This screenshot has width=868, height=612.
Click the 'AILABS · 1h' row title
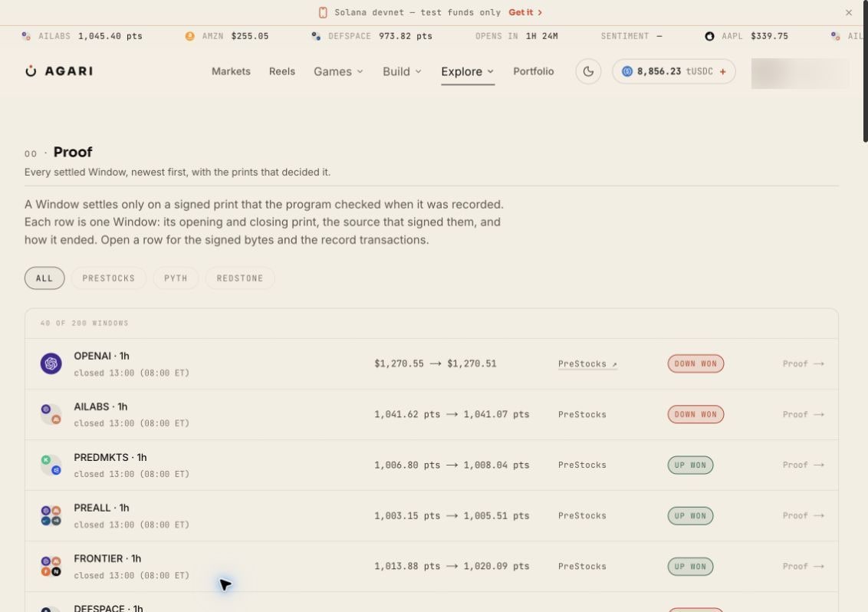100,406
